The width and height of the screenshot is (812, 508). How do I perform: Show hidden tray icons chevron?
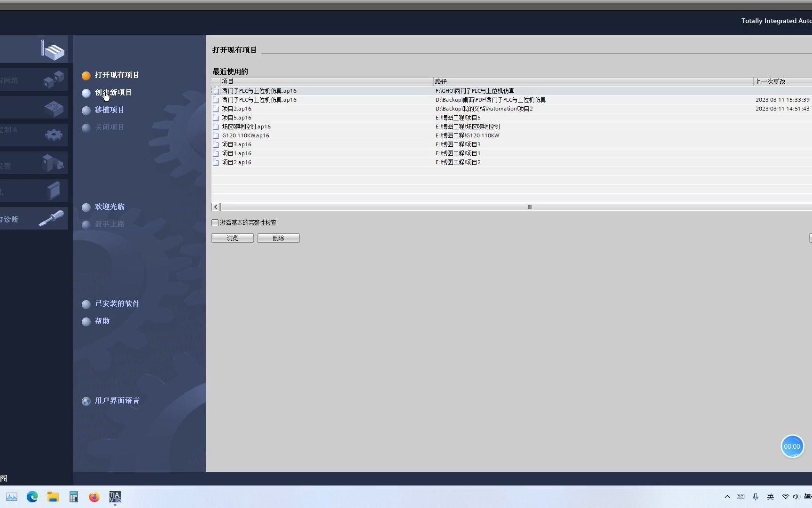point(727,497)
